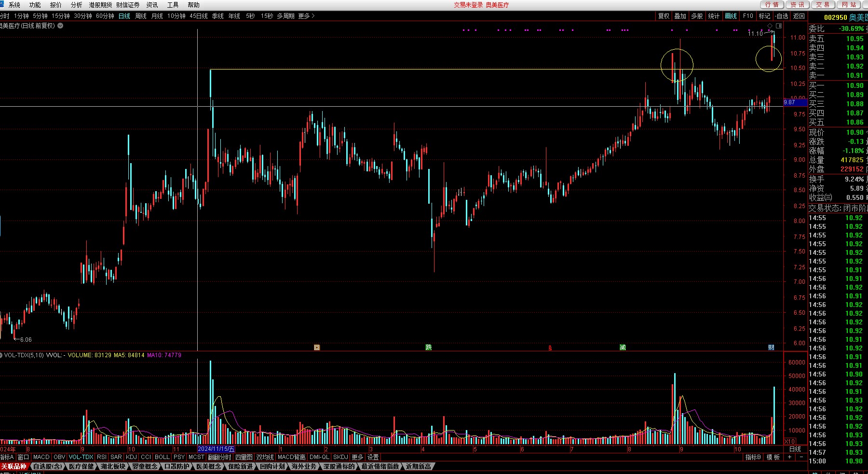868x474 pixels.
Task: Click the 行情 button at top right
Action: click(772, 5)
